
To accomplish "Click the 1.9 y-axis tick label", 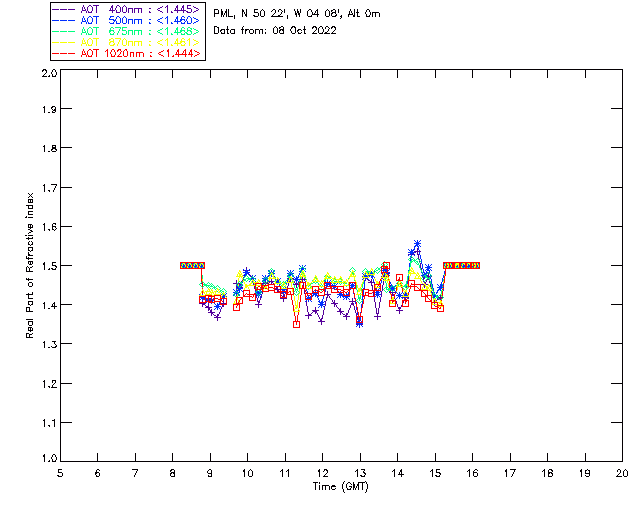I will (x=49, y=109).
